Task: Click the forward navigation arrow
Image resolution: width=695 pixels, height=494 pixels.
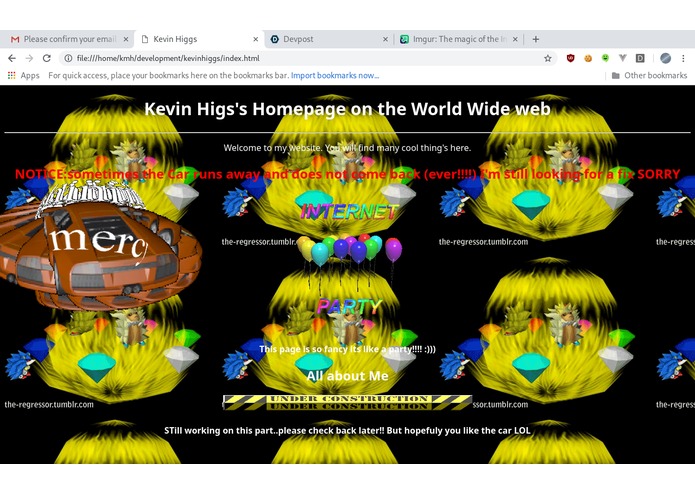Action: [29, 58]
